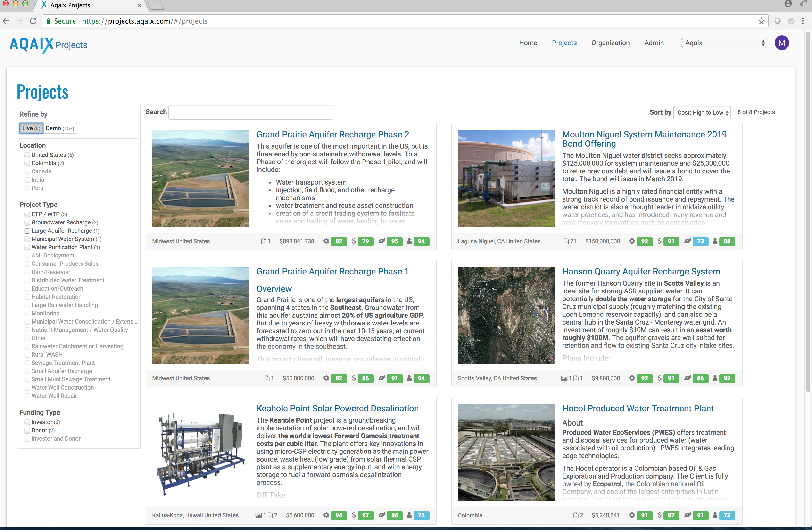This screenshot has height=530, width=812.
Task: Click the blue 72 score badge
Action: (x=421, y=515)
